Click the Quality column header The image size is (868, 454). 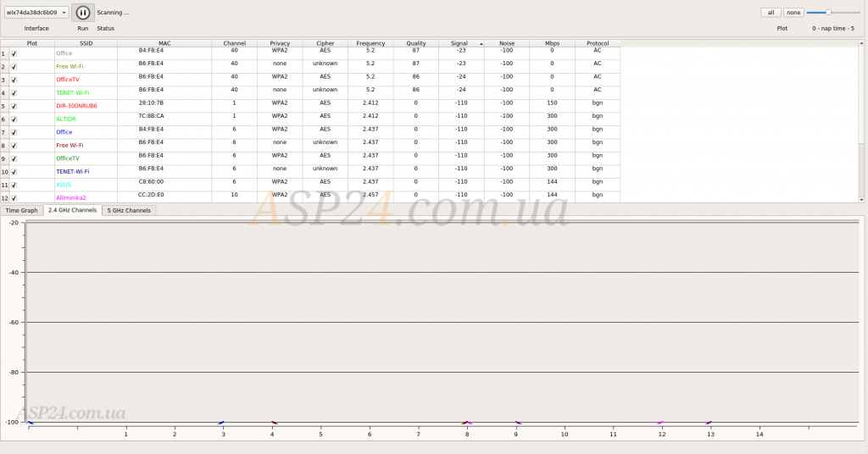click(416, 43)
